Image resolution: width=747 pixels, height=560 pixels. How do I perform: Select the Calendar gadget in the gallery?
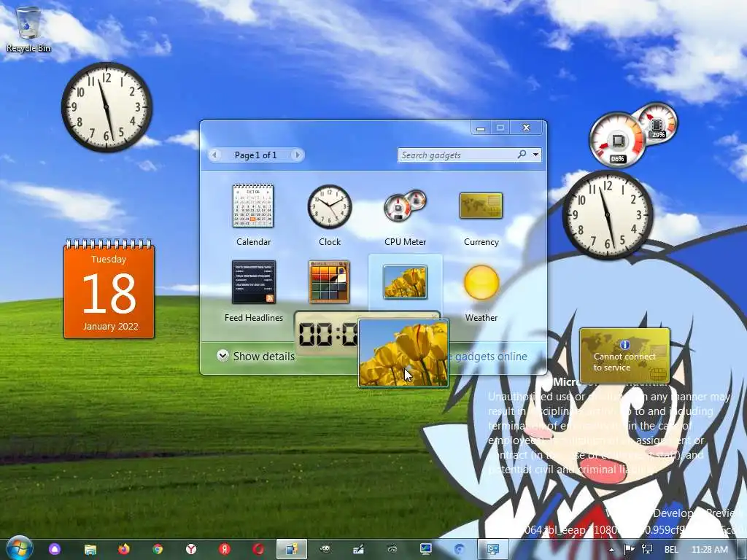click(x=253, y=206)
